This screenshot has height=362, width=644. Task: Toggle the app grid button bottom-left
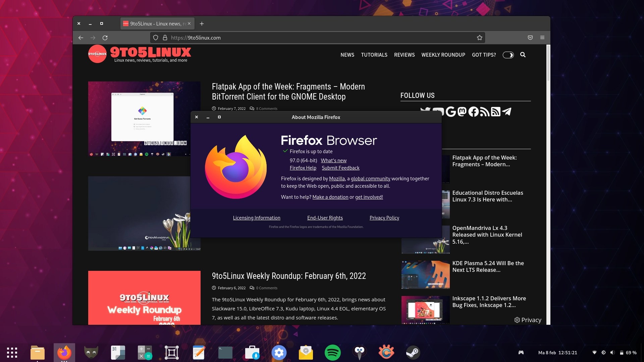(x=12, y=352)
